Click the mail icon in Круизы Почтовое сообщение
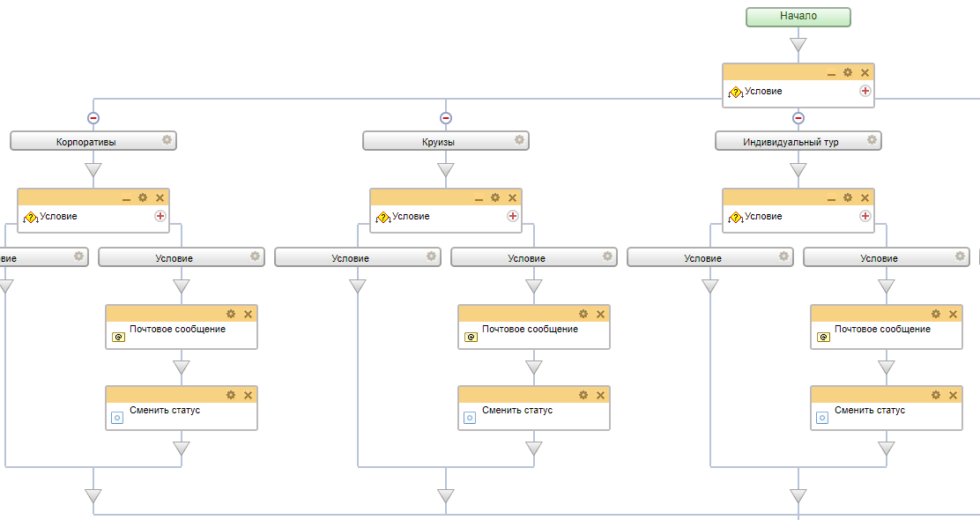The width and height of the screenshot is (980, 520). 471,337
